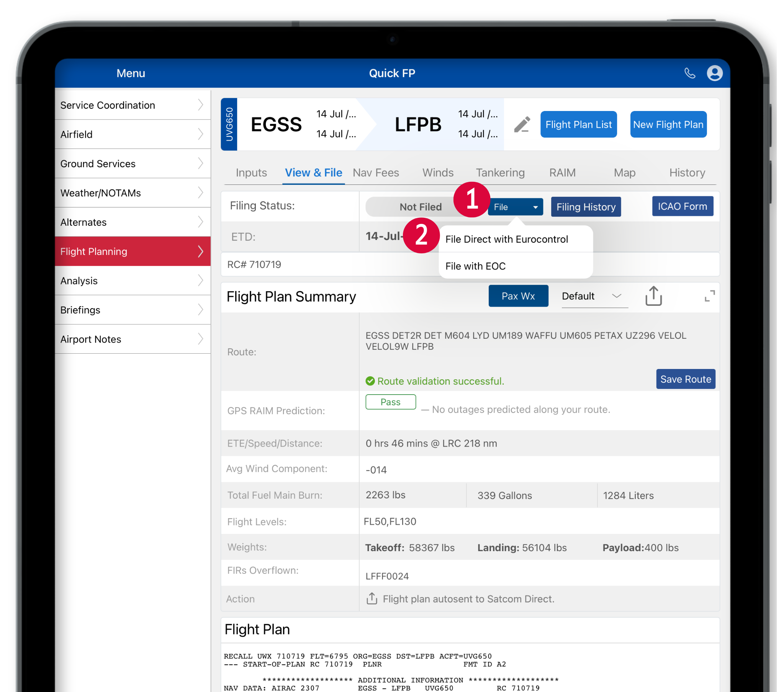784x692 pixels.
Task: Click the Save Route button
Action: click(685, 379)
